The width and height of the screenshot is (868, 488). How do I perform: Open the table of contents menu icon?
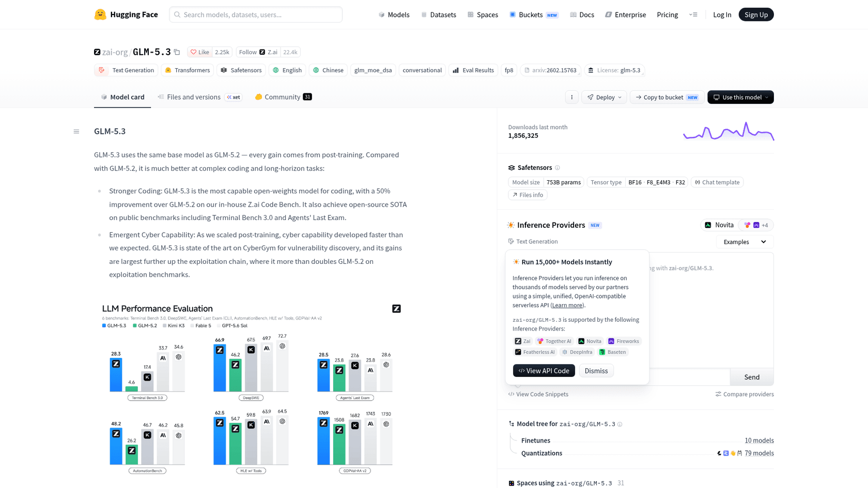click(x=76, y=132)
